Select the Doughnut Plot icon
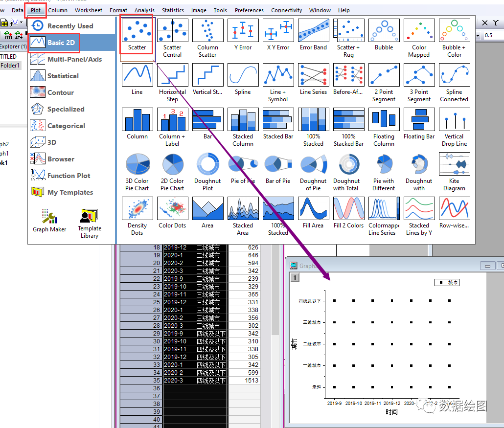The height and width of the screenshot is (428, 504). click(207, 172)
